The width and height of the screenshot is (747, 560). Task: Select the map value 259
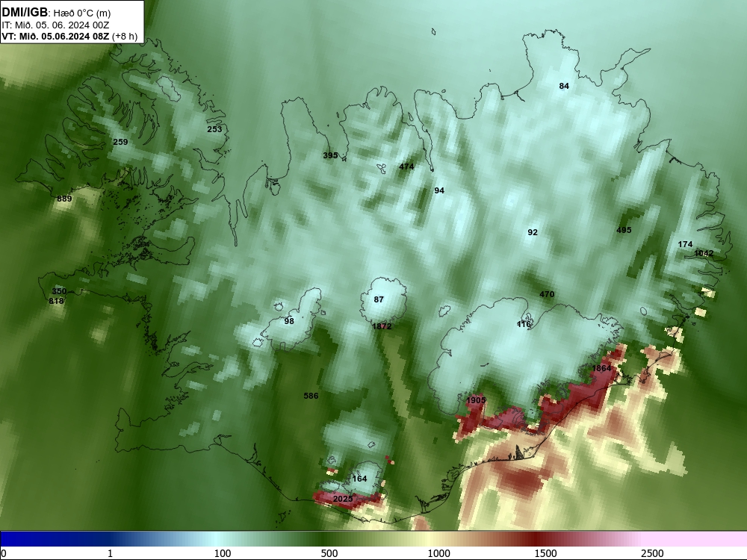point(120,142)
